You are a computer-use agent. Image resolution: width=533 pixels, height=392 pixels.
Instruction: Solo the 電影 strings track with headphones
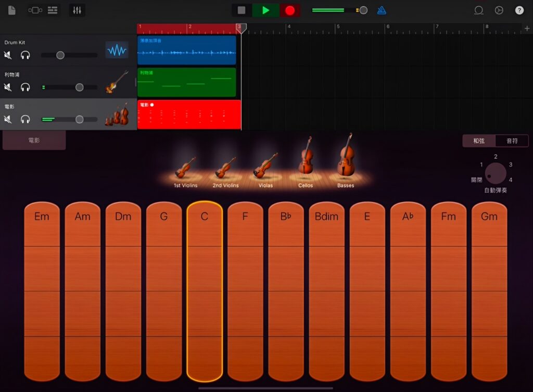pyautogui.click(x=25, y=119)
